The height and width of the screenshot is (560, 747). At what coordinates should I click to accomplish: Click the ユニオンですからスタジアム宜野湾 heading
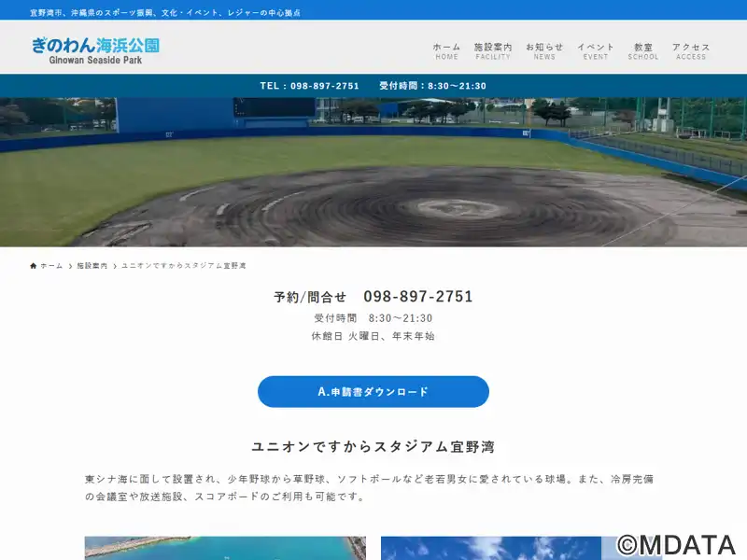coord(373,446)
